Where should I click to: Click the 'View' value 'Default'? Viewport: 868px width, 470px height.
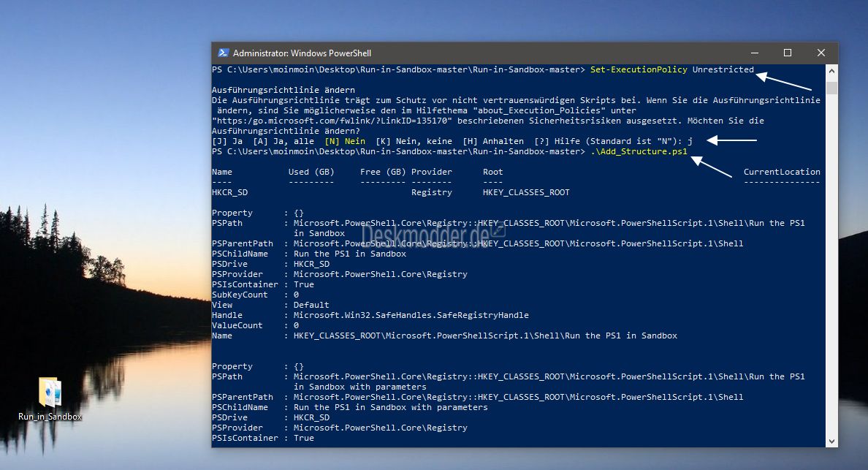[311, 305]
